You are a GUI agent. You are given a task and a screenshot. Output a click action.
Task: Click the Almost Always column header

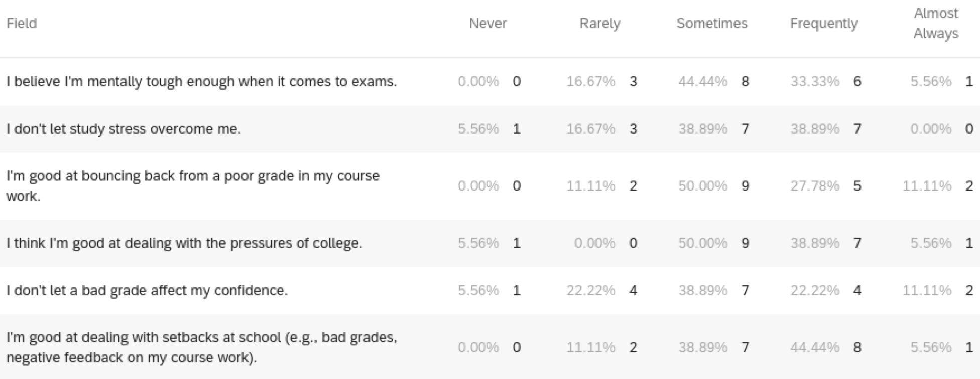pos(936,24)
